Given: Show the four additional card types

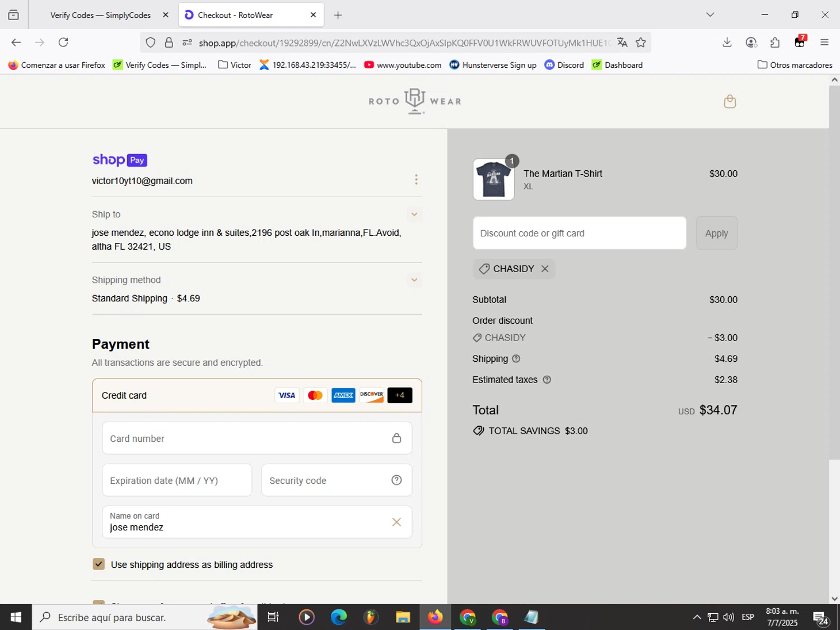Looking at the screenshot, I should tap(400, 395).
